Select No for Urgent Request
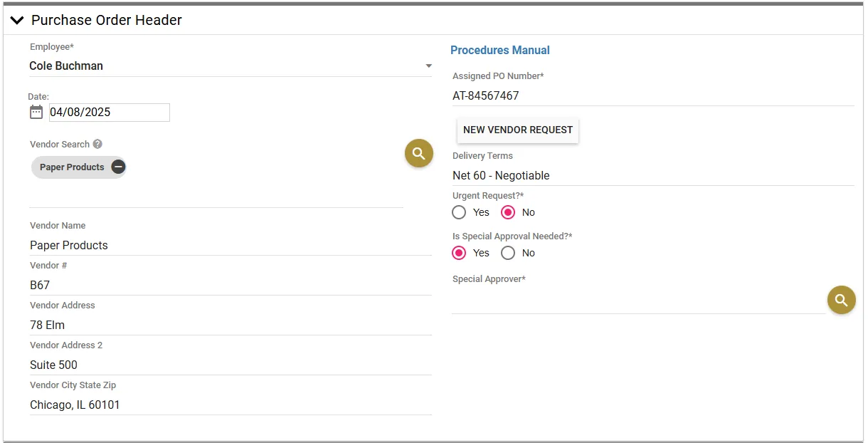Image resolution: width=868 pixels, height=443 pixels. pos(508,212)
